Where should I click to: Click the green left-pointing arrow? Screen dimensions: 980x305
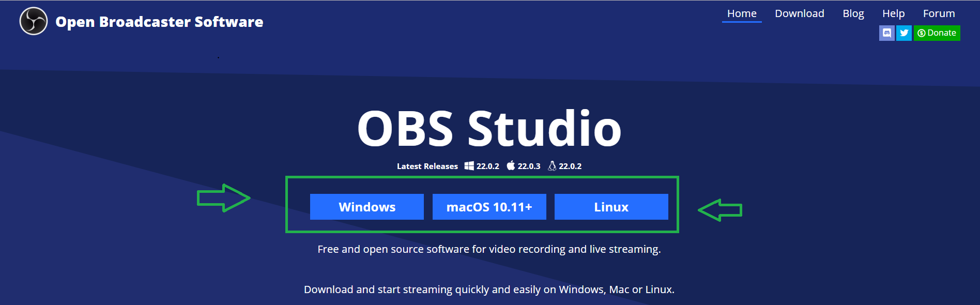[x=720, y=210]
